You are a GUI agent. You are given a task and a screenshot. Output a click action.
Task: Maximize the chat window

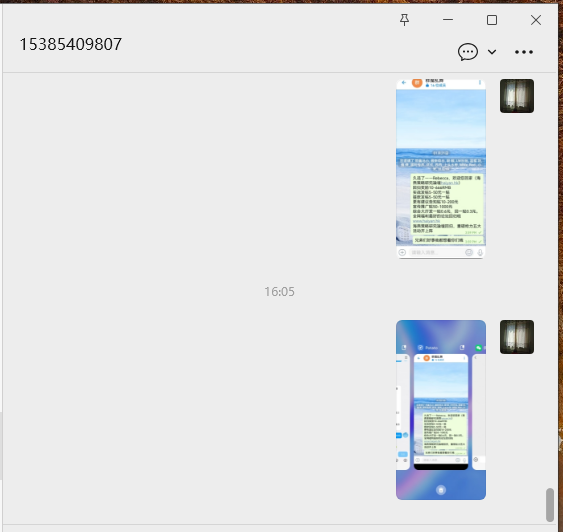pyautogui.click(x=492, y=20)
